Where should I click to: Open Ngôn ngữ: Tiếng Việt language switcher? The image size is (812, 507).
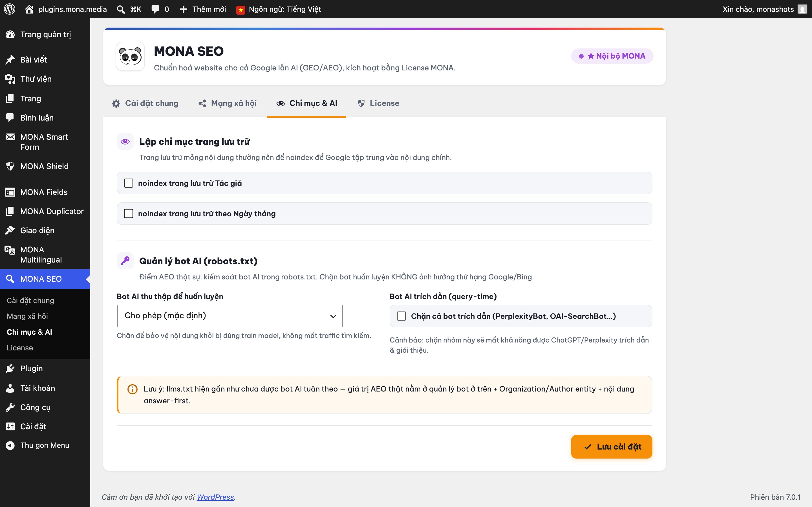279,9
